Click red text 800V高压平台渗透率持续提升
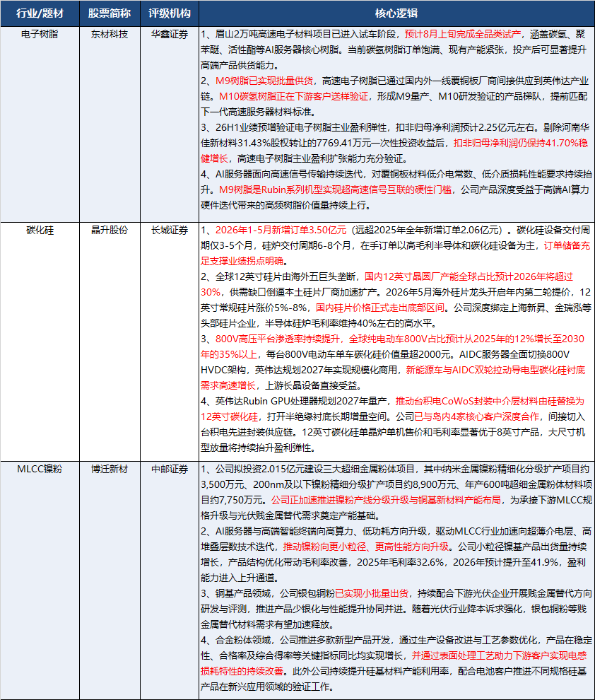Image resolution: width=595 pixels, height=700 pixels. point(278,339)
